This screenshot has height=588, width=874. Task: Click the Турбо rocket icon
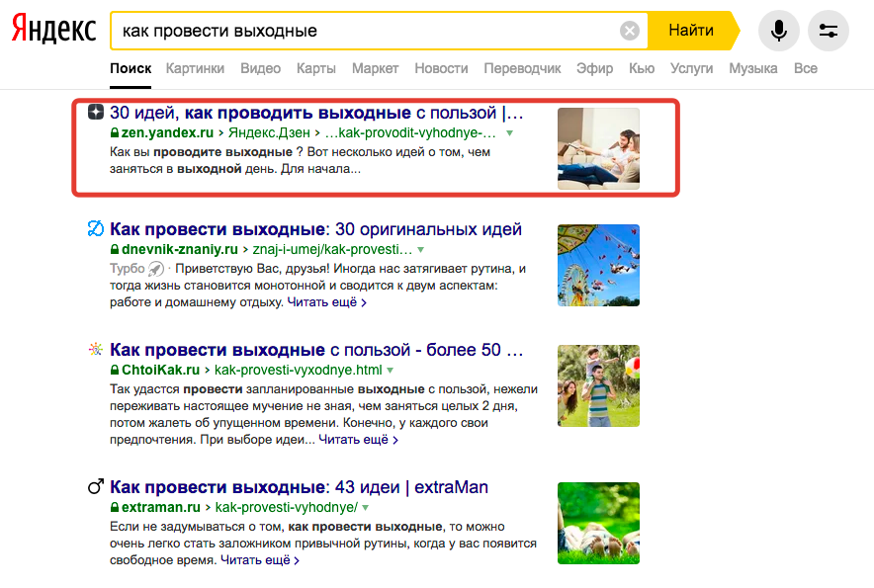(x=156, y=269)
